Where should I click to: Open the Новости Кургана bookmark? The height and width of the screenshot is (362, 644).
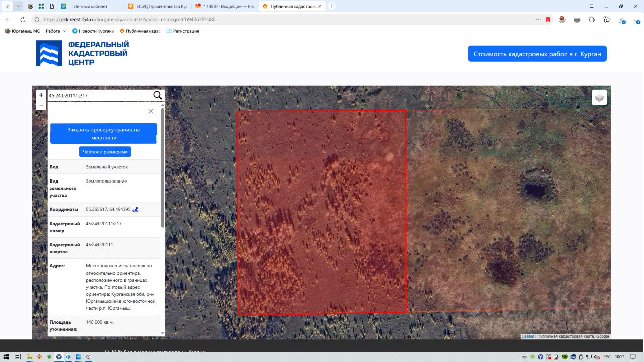[93, 31]
